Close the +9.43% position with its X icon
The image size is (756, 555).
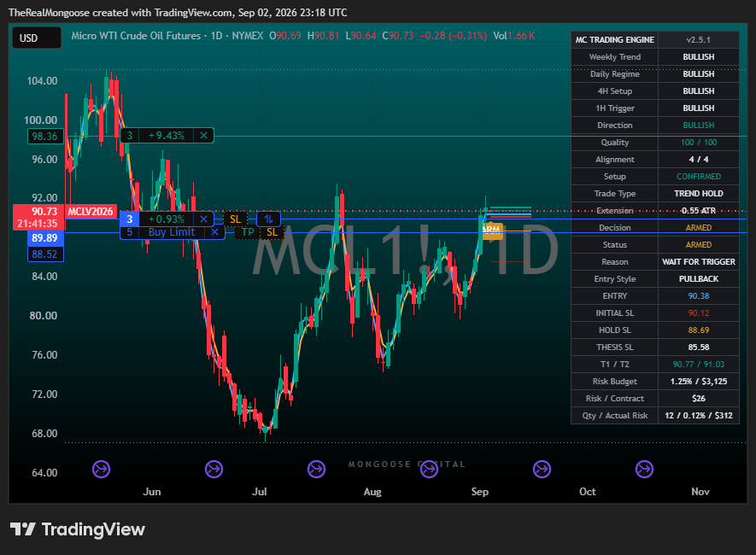pyautogui.click(x=203, y=136)
